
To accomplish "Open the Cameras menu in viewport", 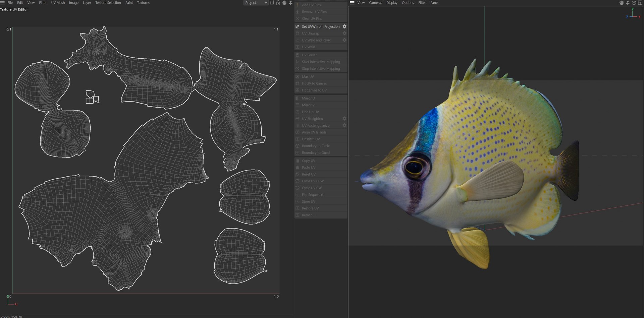I will pyautogui.click(x=376, y=3).
